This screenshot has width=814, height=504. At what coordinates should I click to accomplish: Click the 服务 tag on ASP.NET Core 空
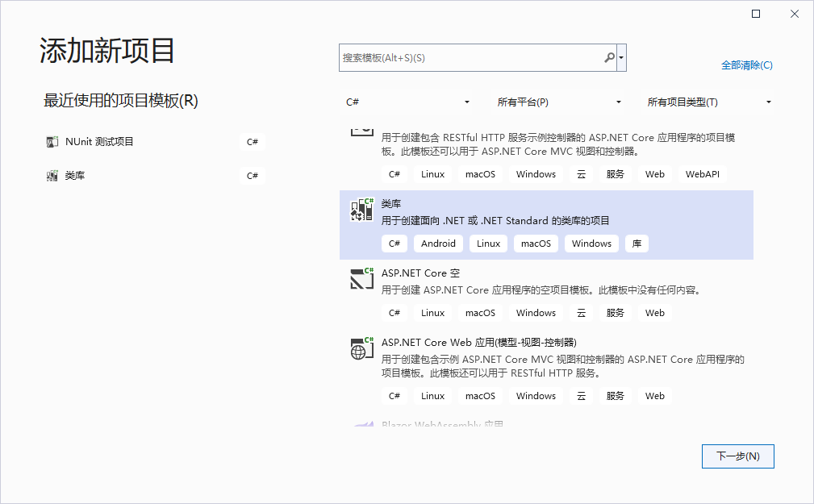(616, 313)
